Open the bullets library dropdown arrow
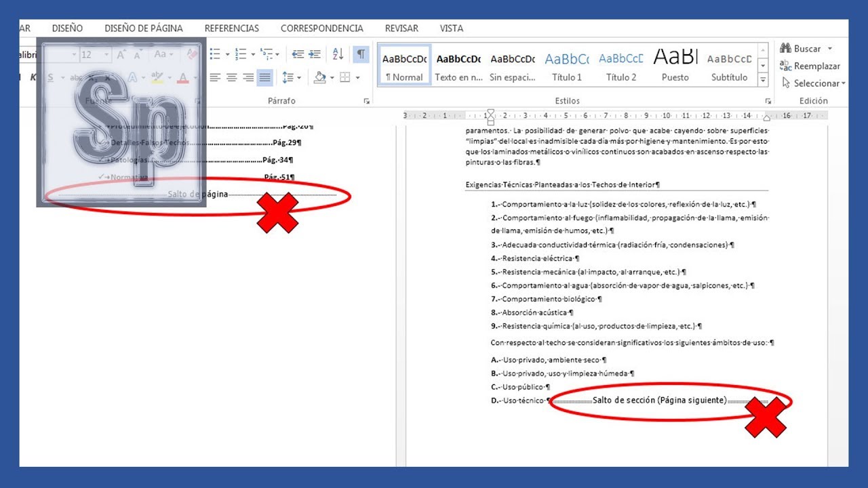This screenshot has width=868, height=488. 227,54
